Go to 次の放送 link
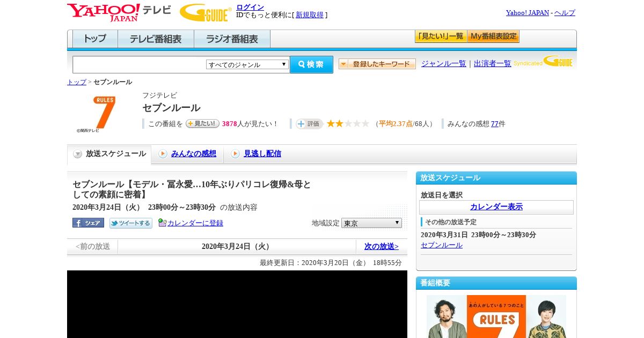This screenshot has width=644, height=338. (382, 246)
